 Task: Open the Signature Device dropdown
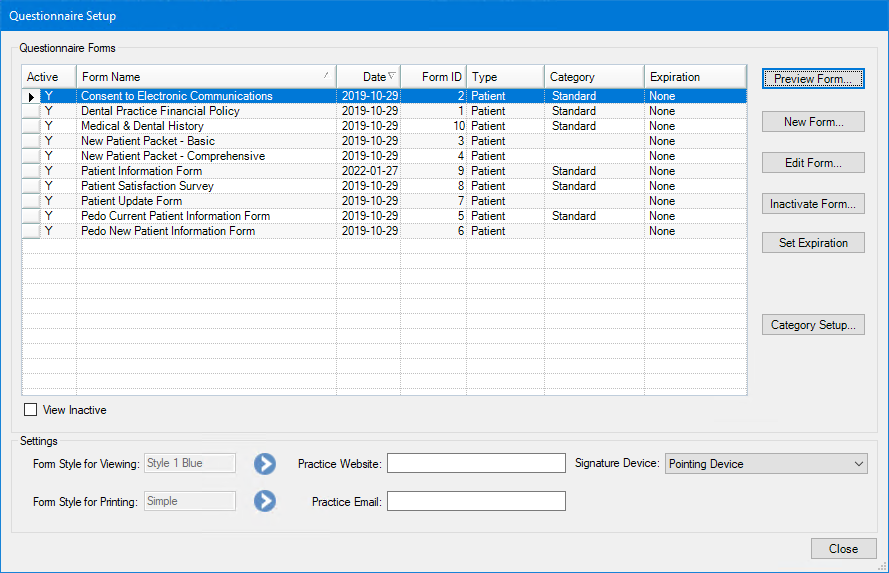tap(766, 464)
